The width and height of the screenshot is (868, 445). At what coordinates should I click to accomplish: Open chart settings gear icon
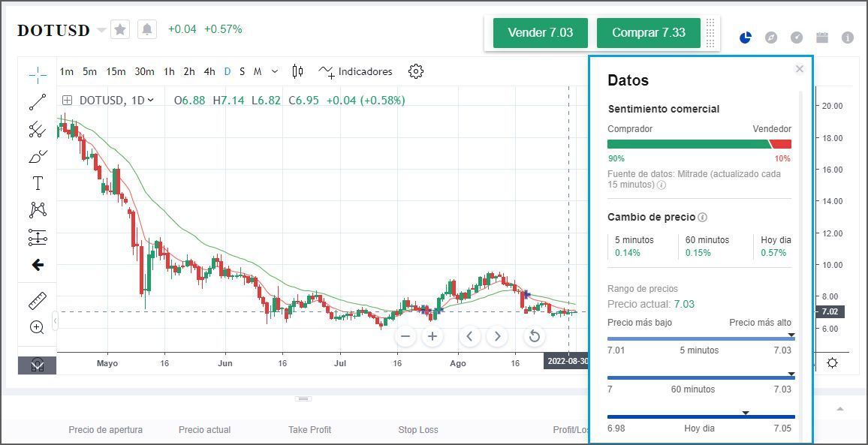pyautogui.click(x=416, y=71)
